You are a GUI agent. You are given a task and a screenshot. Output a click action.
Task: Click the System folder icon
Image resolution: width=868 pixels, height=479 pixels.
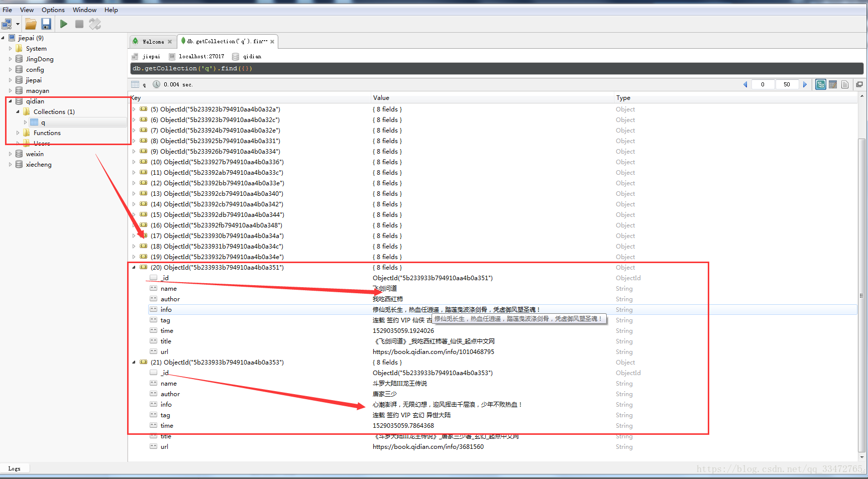point(19,48)
